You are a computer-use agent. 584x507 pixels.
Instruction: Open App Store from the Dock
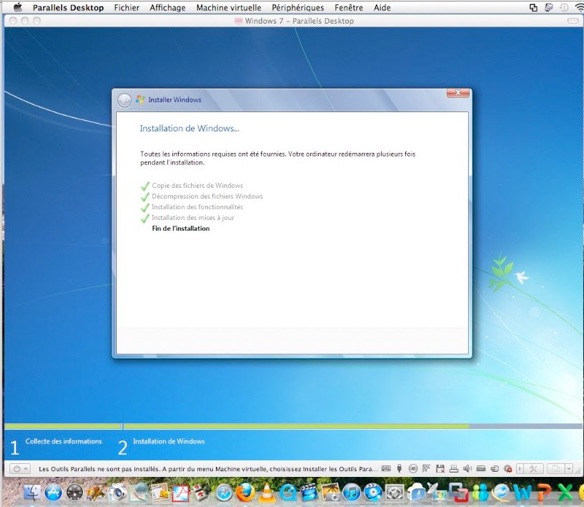tap(53, 492)
